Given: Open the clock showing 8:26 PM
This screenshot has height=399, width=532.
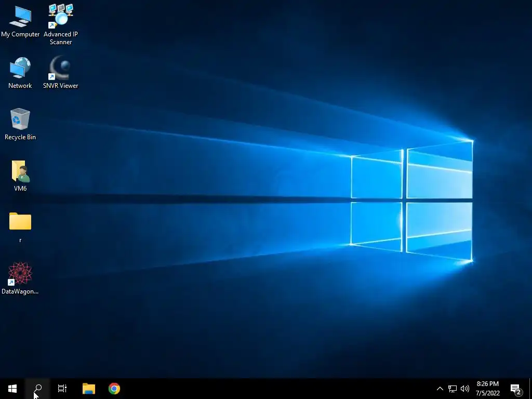Looking at the screenshot, I should (x=487, y=389).
